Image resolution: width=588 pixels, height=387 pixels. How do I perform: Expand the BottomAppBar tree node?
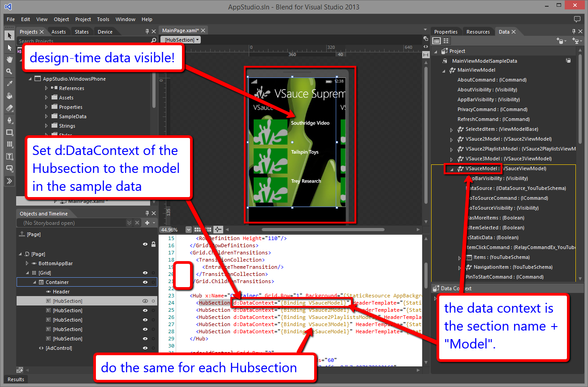pos(27,263)
